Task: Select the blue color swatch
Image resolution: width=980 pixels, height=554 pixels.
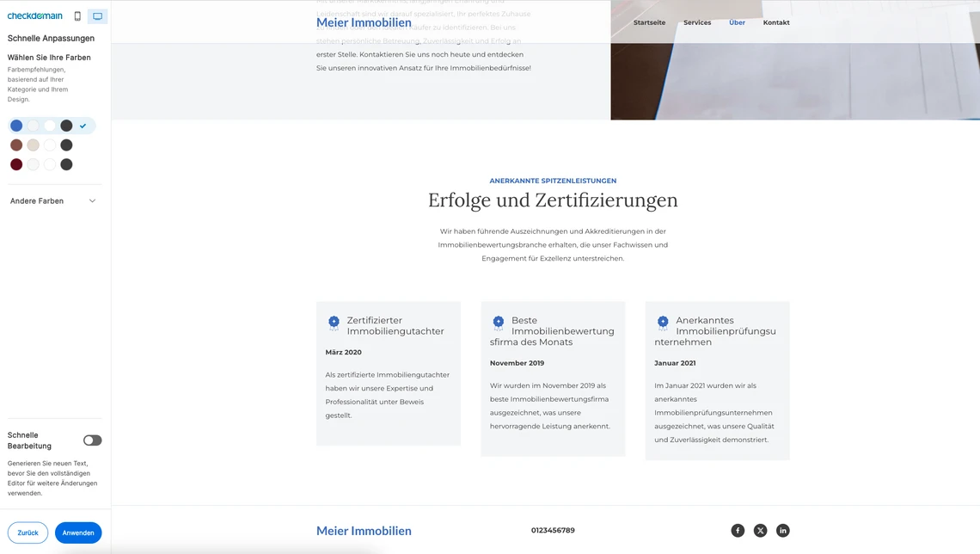Action: click(15, 125)
